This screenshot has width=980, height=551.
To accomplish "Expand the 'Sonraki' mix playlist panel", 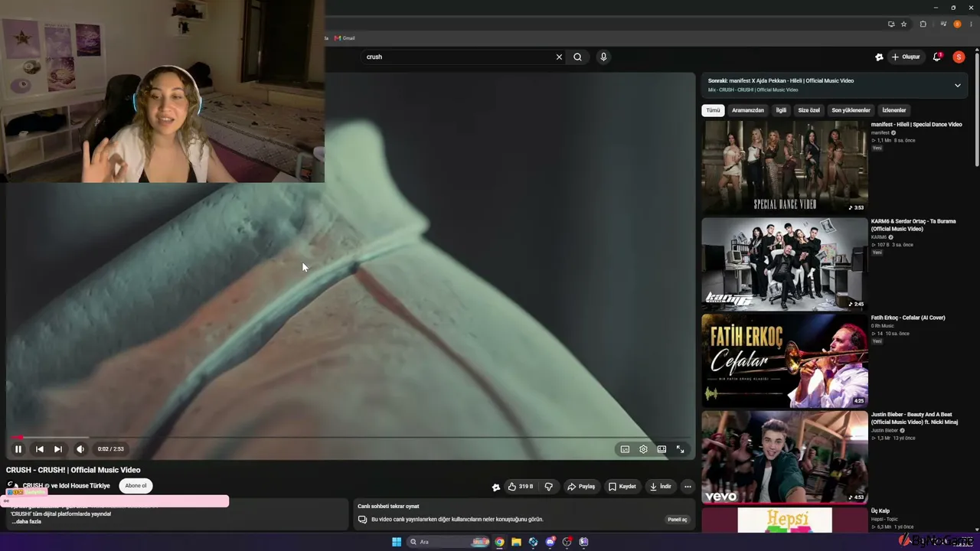I will [957, 86].
